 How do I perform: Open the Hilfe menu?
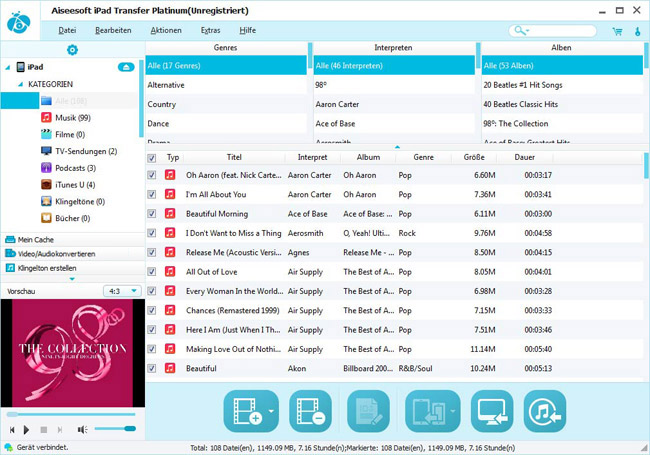coord(247,30)
